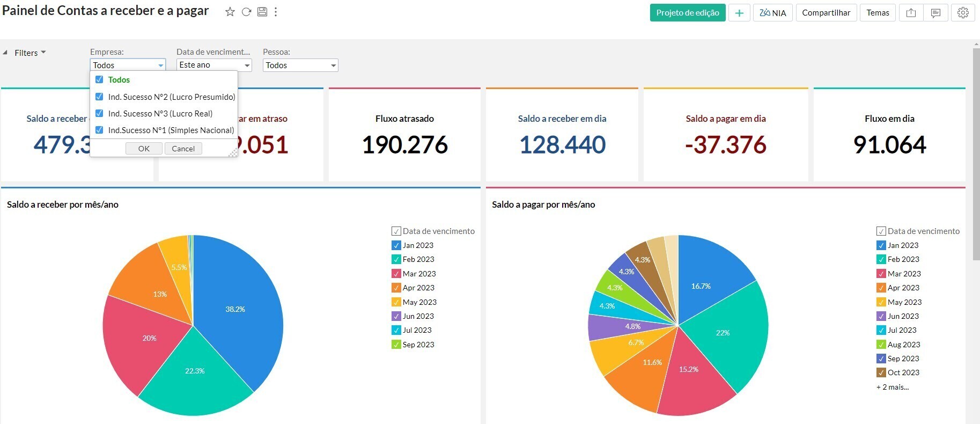Open the export/share upload icon
The width and height of the screenshot is (980, 424).
(911, 13)
